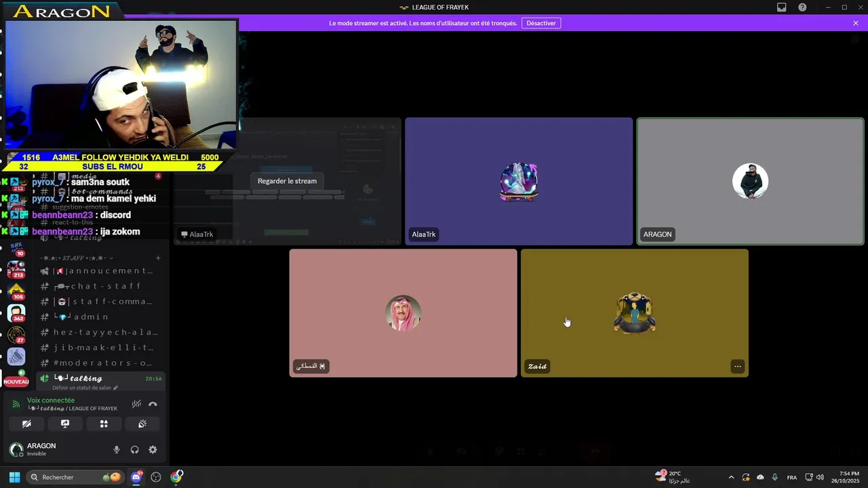Disable streamer mode with the Désactiver button
The image size is (868, 488).
pyautogui.click(x=541, y=23)
